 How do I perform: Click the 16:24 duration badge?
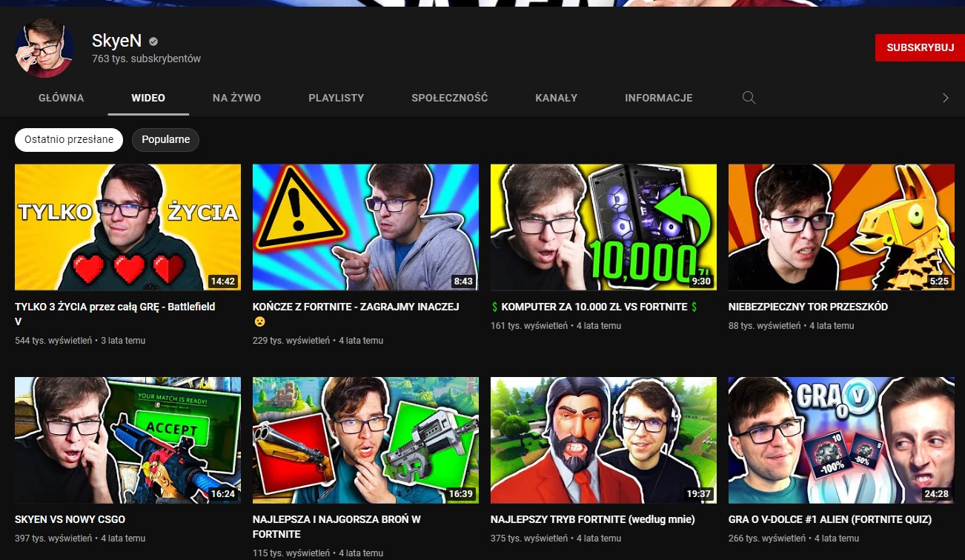pyautogui.click(x=222, y=494)
